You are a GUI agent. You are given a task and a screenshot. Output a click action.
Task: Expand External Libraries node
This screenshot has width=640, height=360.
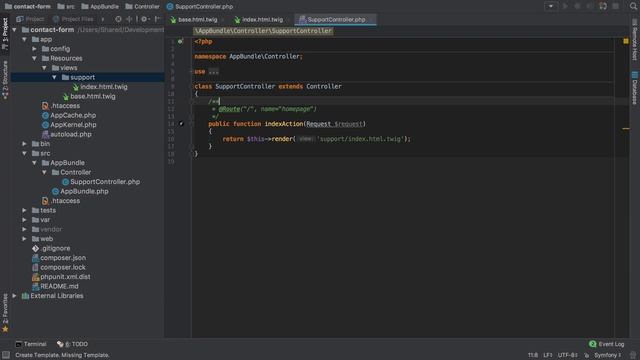tap(15, 296)
